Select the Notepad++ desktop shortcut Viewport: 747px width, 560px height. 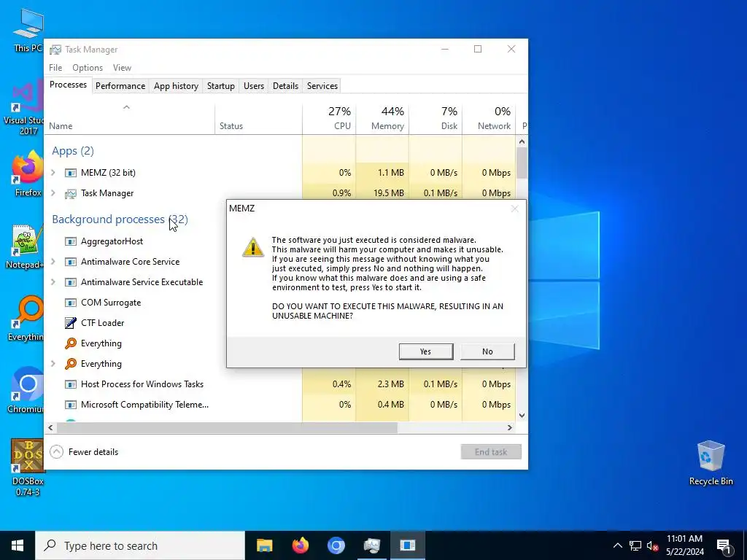[x=26, y=246]
